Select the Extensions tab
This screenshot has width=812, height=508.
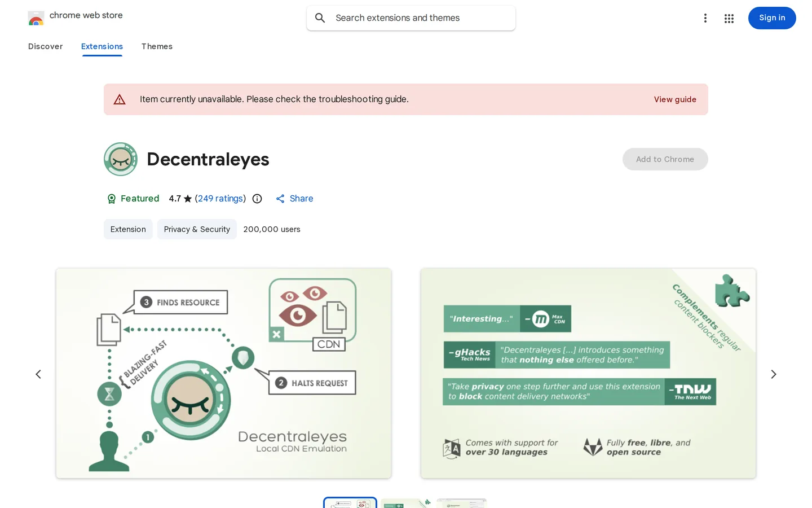pos(102,46)
